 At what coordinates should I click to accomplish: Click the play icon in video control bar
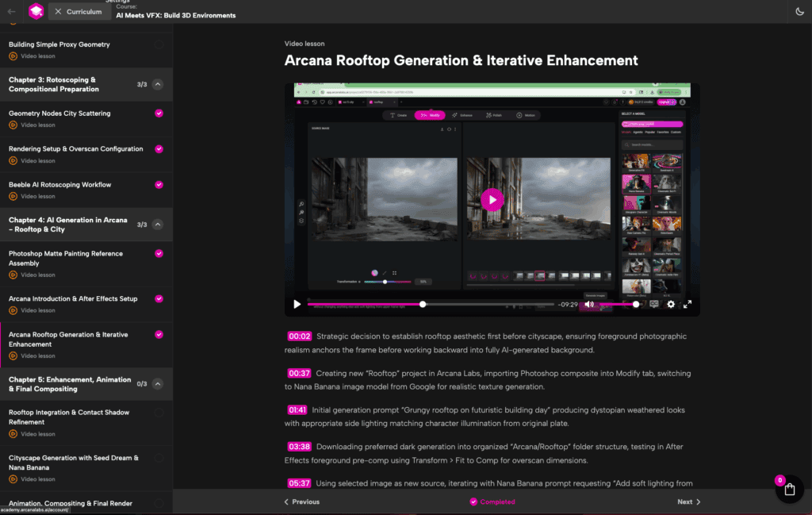297,304
